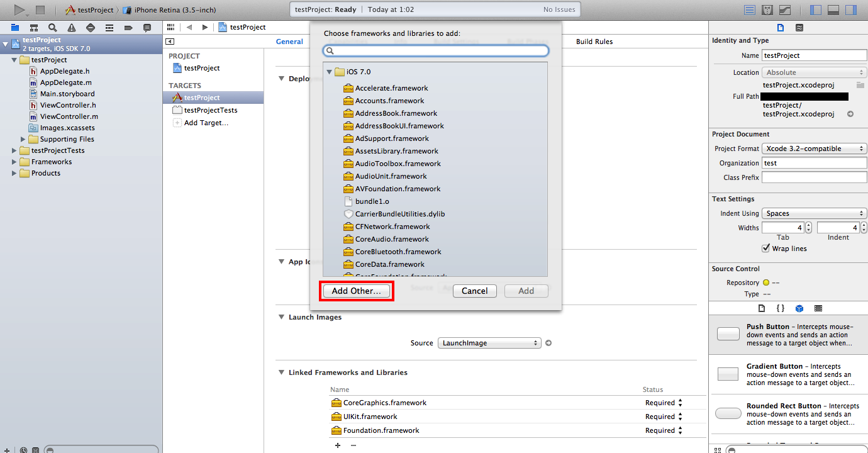The height and width of the screenshot is (453, 868).
Task: Expand the Products group
Action: click(14, 173)
